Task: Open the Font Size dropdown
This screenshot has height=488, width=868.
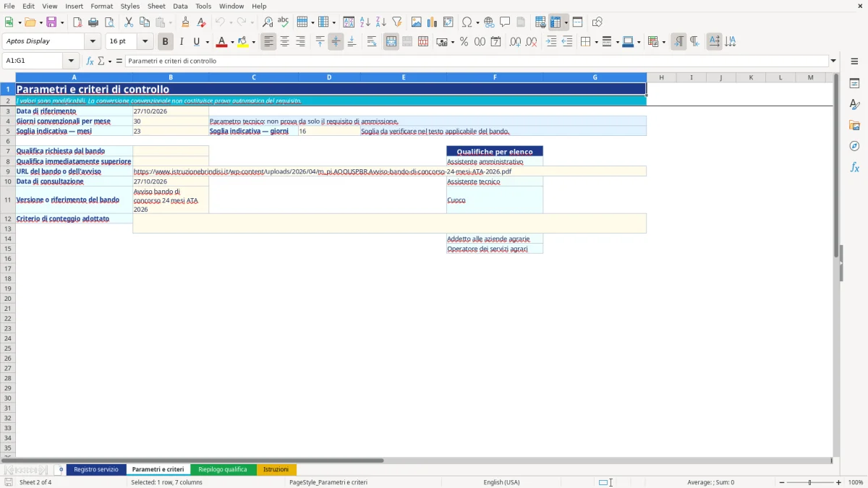Action: click(145, 41)
